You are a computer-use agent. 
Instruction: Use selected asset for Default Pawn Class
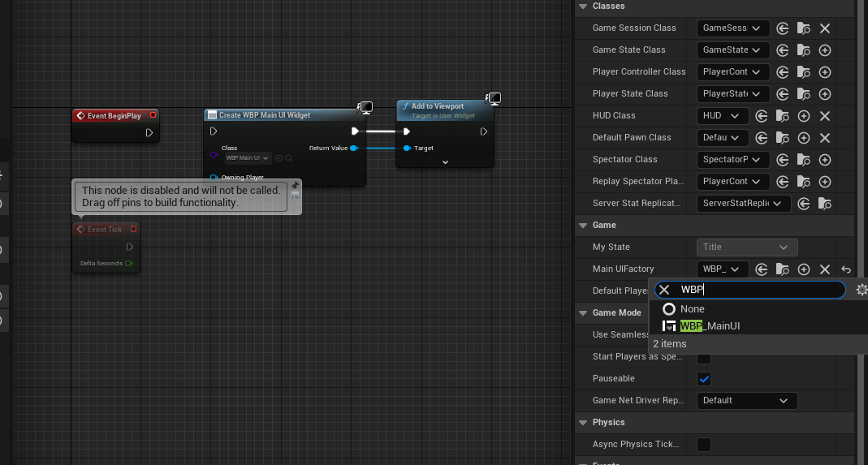pyautogui.click(x=761, y=138)
